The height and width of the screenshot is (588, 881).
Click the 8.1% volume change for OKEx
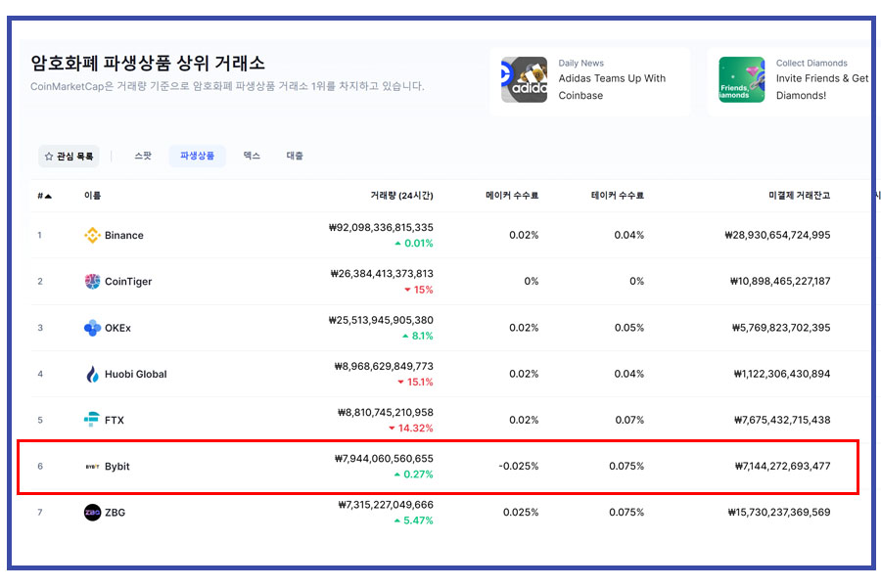point(417,336)
